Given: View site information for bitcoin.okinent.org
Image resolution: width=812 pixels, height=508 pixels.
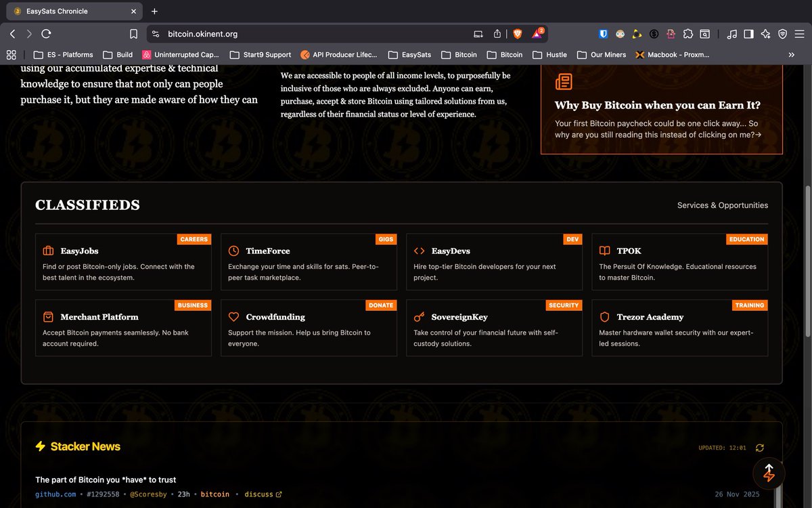Looking at the screenshot, I should tap(155, 34).
